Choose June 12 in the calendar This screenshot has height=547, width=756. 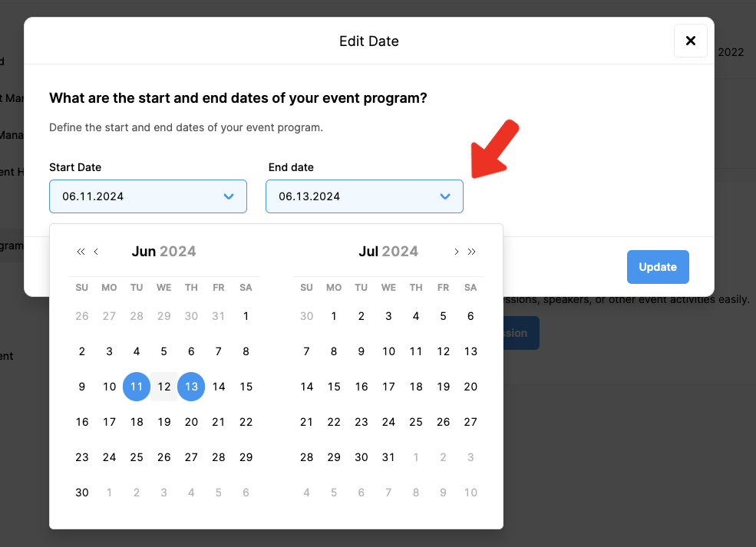pos(163,387)
